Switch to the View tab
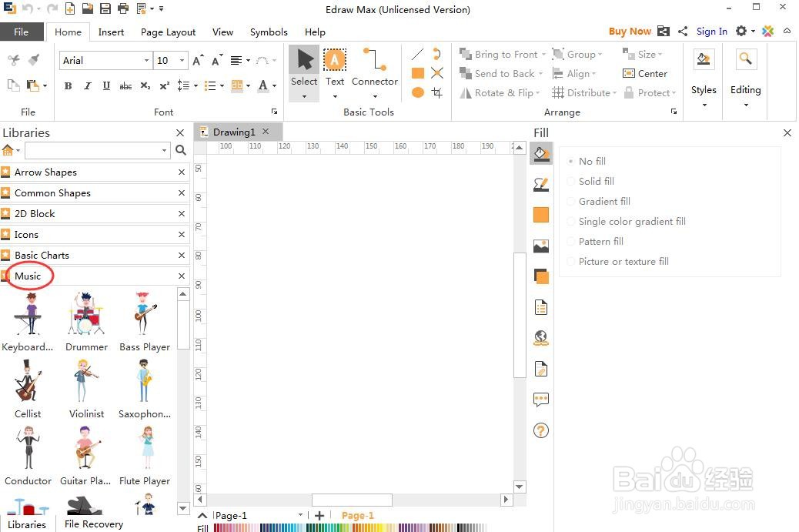799x532 pixels. tap(222, 32)
